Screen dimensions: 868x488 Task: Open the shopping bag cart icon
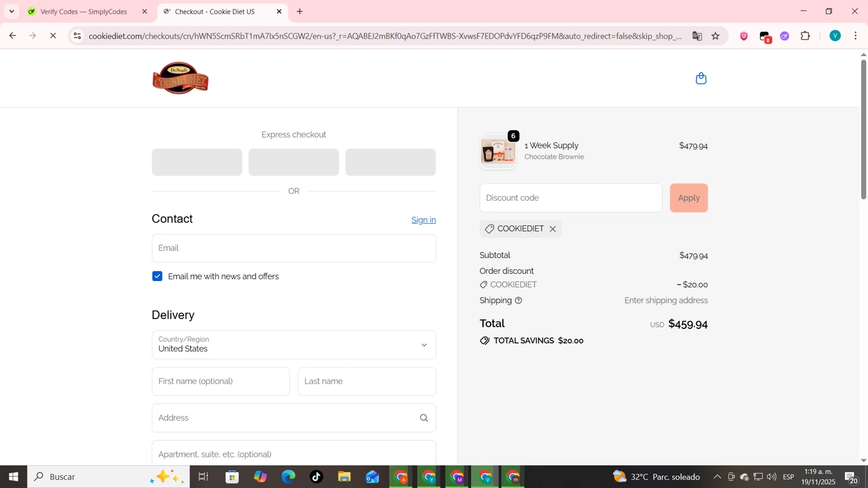point(701,78)
